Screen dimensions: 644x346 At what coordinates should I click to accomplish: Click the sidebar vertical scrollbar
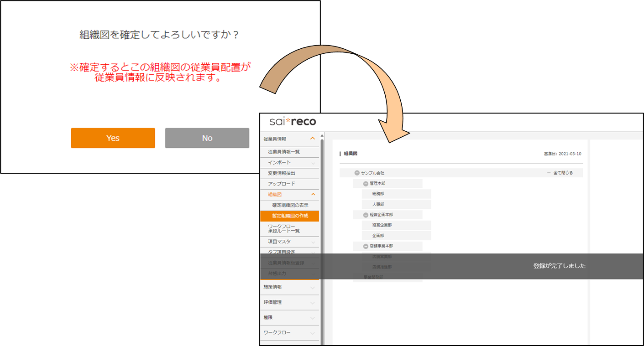pyautogui.click(x=322, y=205)
